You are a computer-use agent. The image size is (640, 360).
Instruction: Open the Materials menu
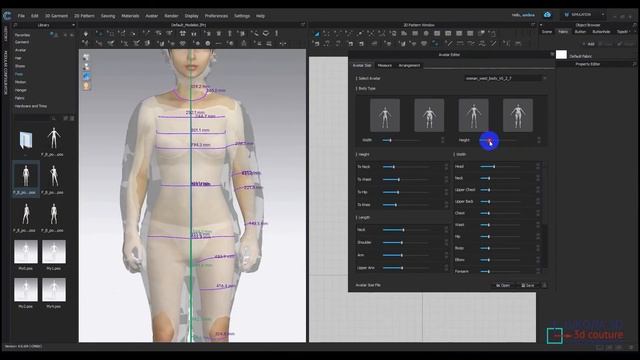point(130,16)
